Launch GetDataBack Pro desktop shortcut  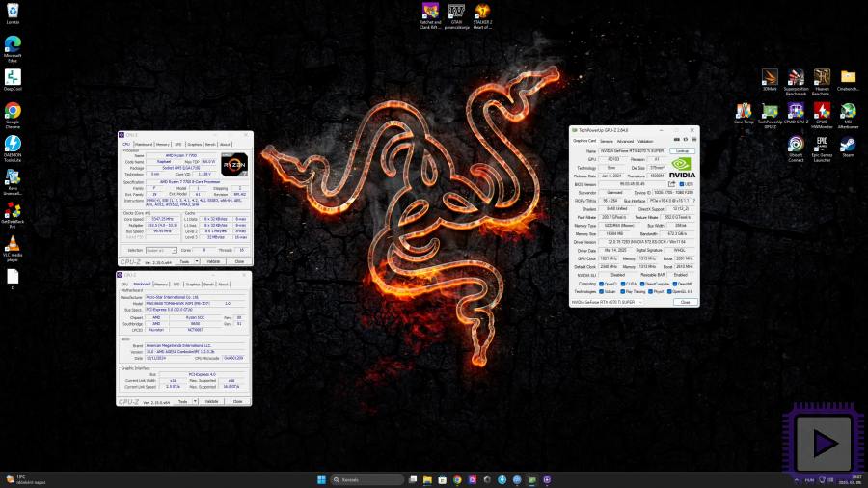tap(13, 215)
